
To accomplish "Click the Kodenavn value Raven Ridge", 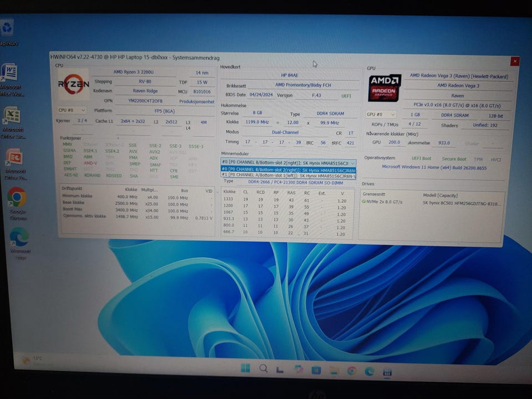I will tap(145, 91).
